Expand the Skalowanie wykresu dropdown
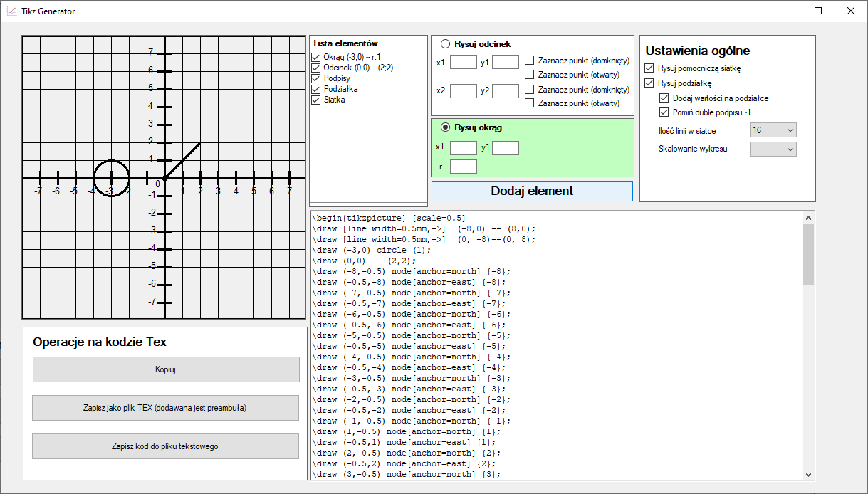 click(x=773, y=149)
